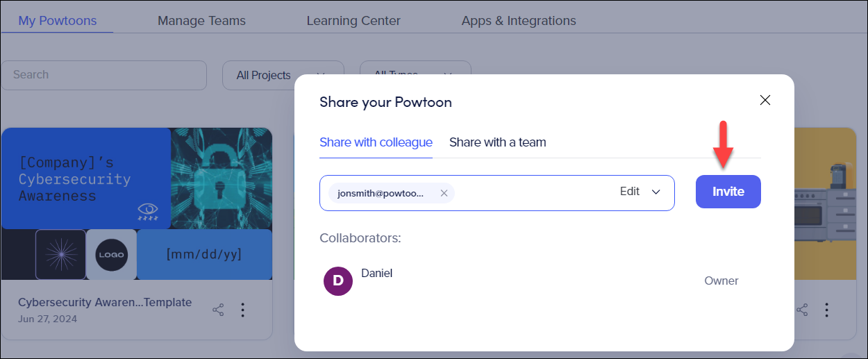This screenshot has height=359, width=868.
Task: Select the Share with colleague tab
Action: (376, 142)
